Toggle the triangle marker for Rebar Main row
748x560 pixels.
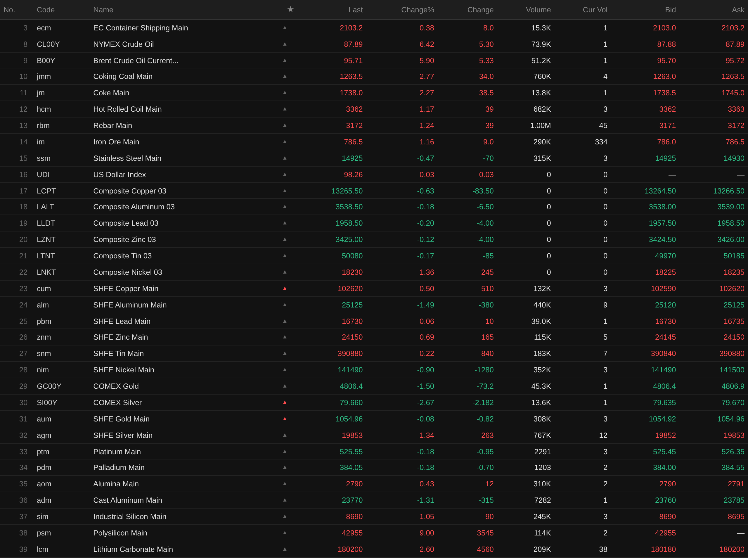[285, 125]
